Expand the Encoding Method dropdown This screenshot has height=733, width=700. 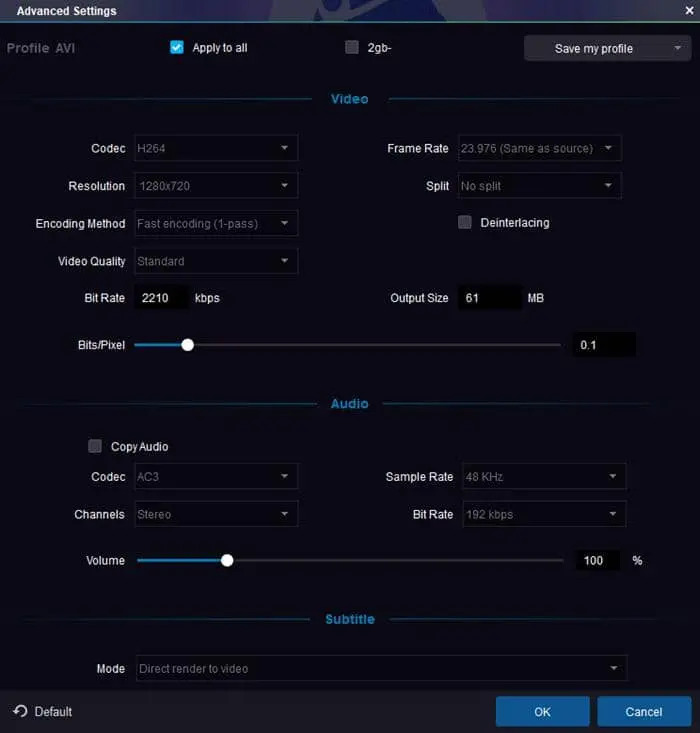215,223
